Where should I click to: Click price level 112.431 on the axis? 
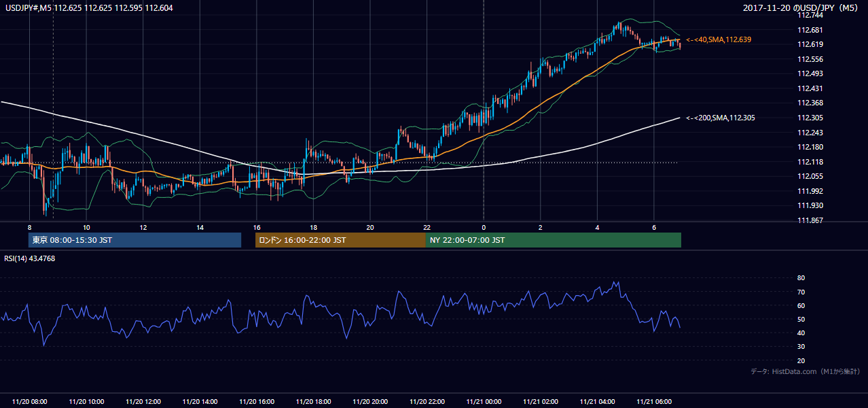coord(811,88)
